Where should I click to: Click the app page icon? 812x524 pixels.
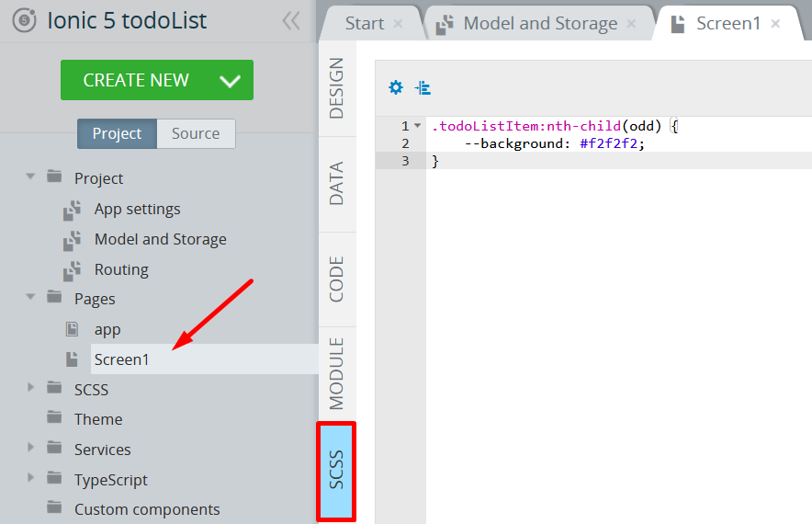(x=72, y=329)
